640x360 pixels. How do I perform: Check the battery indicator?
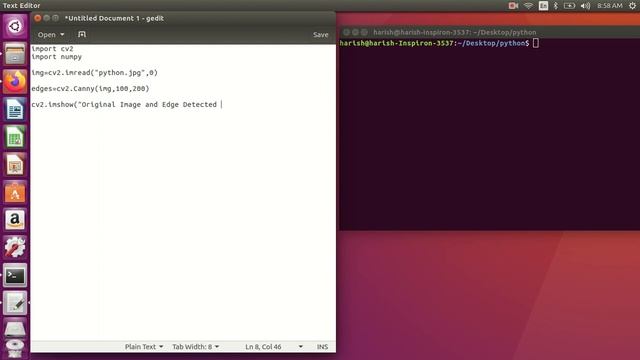coord(569,6)
